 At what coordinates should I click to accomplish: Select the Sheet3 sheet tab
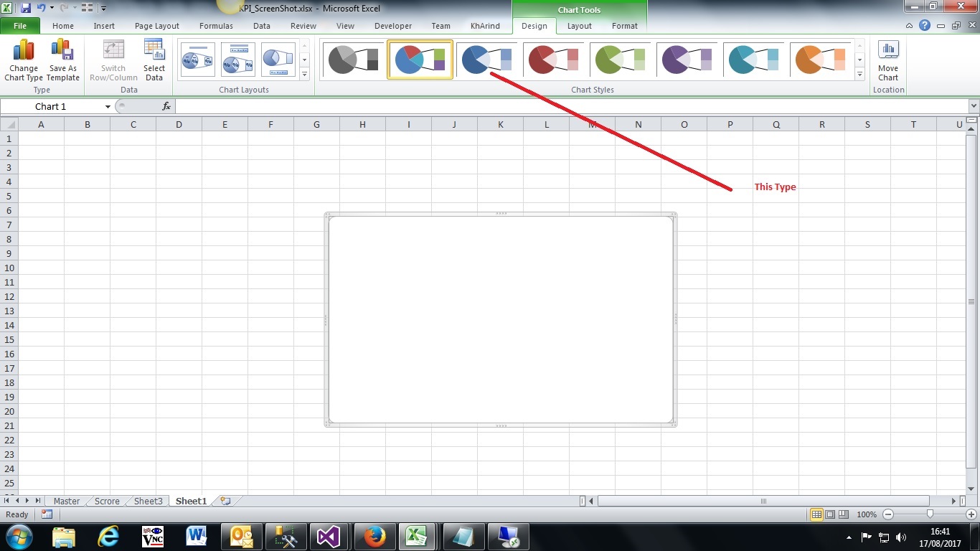coord(149,501)
